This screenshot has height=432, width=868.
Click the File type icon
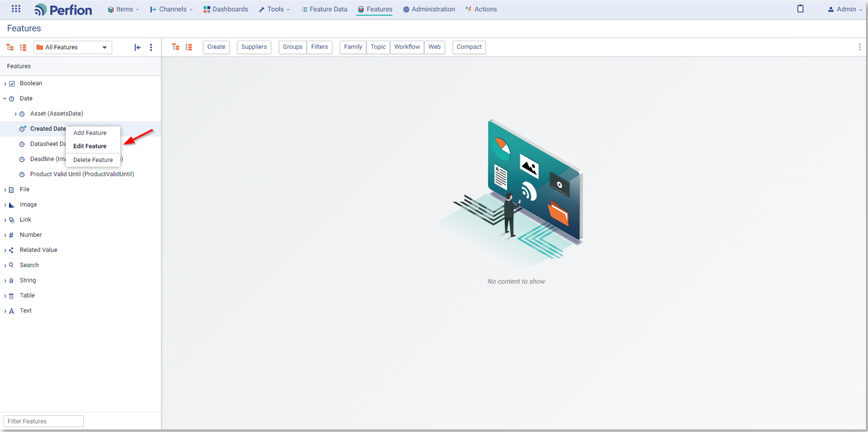click(12, 190)
